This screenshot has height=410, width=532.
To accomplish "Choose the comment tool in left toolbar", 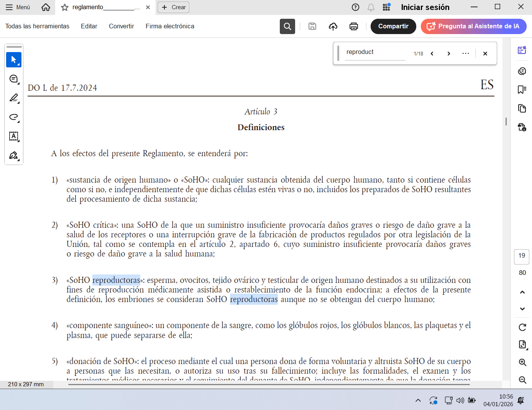I will (x=14, y=79).
